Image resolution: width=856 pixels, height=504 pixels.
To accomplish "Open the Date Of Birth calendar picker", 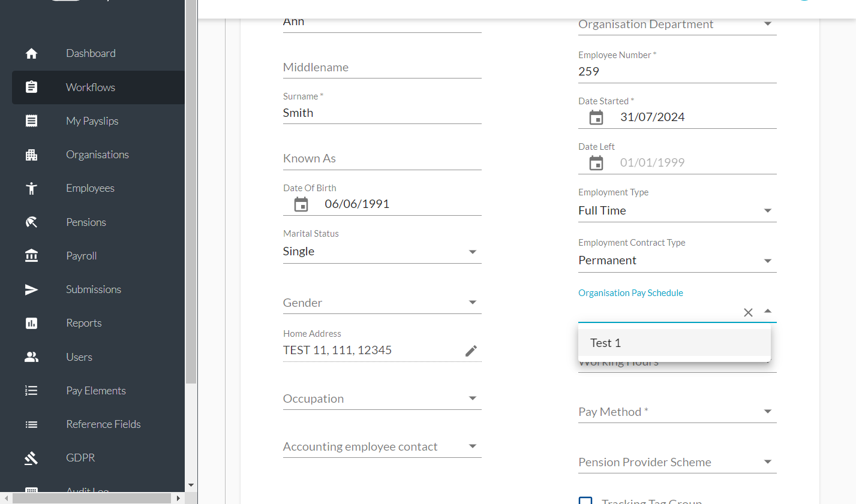I will pyautogui.click(x=301, y=204).
